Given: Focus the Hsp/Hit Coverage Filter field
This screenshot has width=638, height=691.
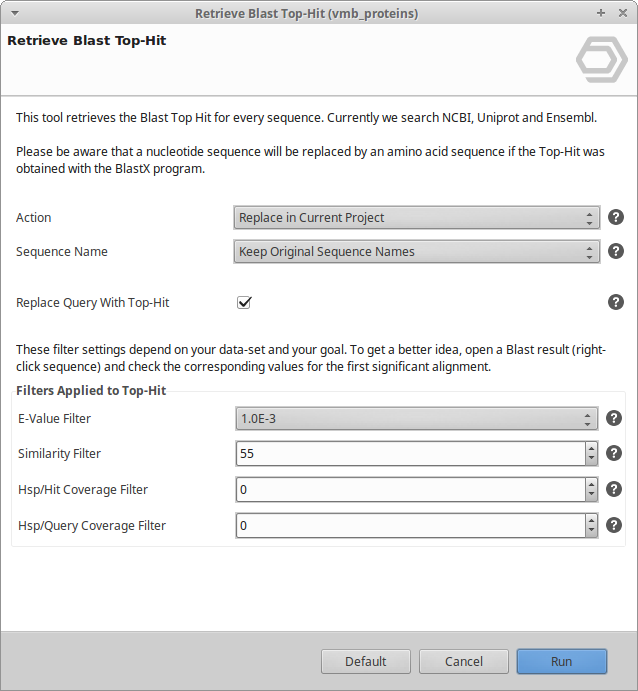Looking at the screenshot, I should pos(410,489).
